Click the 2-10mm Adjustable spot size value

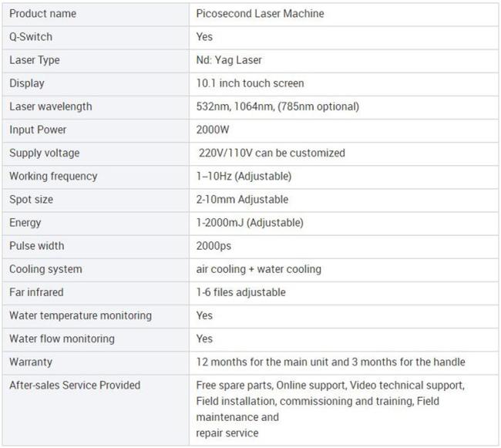click(x=242, y=200)
